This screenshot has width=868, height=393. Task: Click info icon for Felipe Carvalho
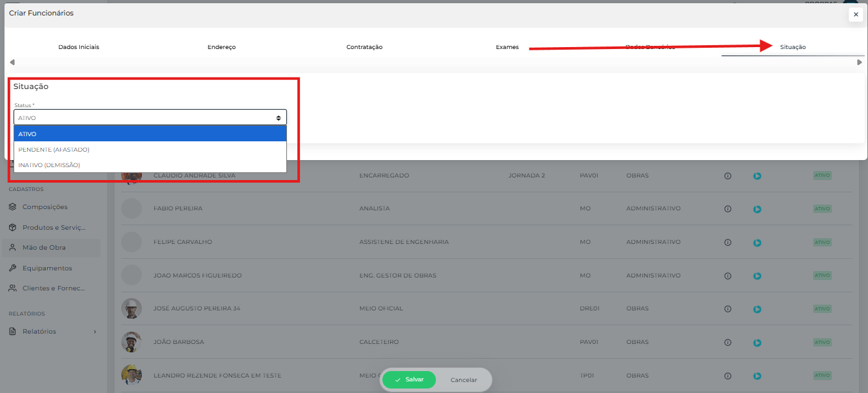click(727, 243)
